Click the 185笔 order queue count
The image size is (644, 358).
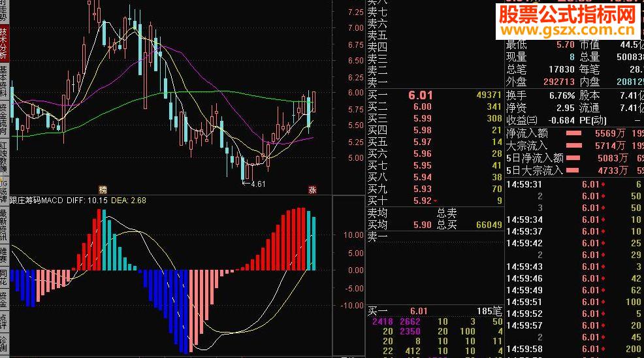490,311
